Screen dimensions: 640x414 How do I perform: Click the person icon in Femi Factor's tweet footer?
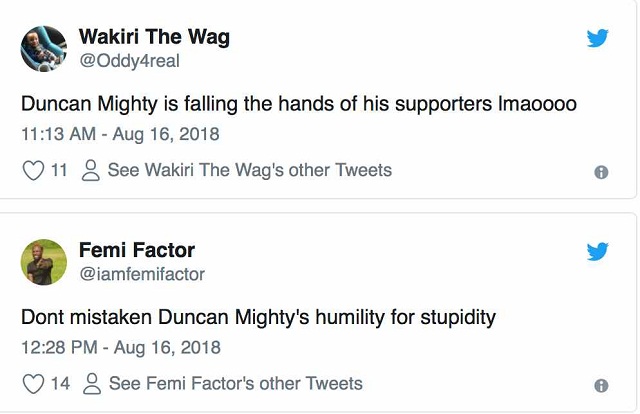click(92, 384)
